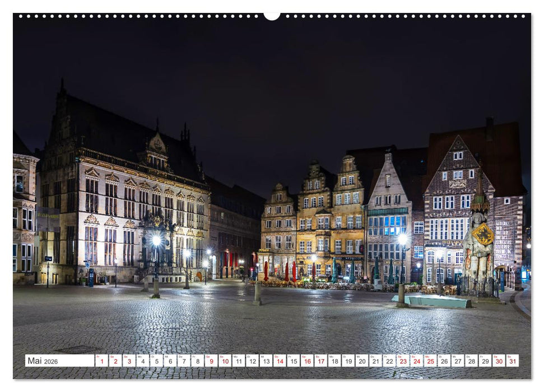The width and height of the screenshot is (544, 392).
Task: Select the year 2026 text
Action: [52, 361]
